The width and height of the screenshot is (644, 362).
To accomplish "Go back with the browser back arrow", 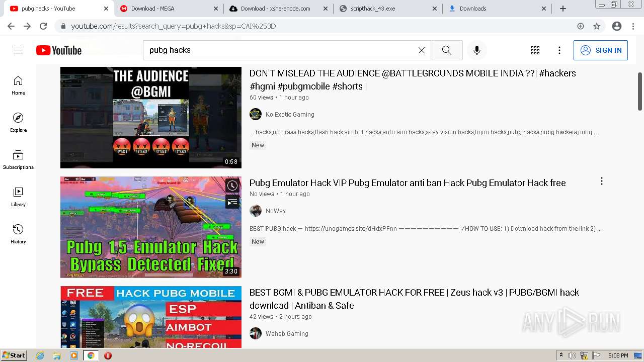I will click(11, 26).
